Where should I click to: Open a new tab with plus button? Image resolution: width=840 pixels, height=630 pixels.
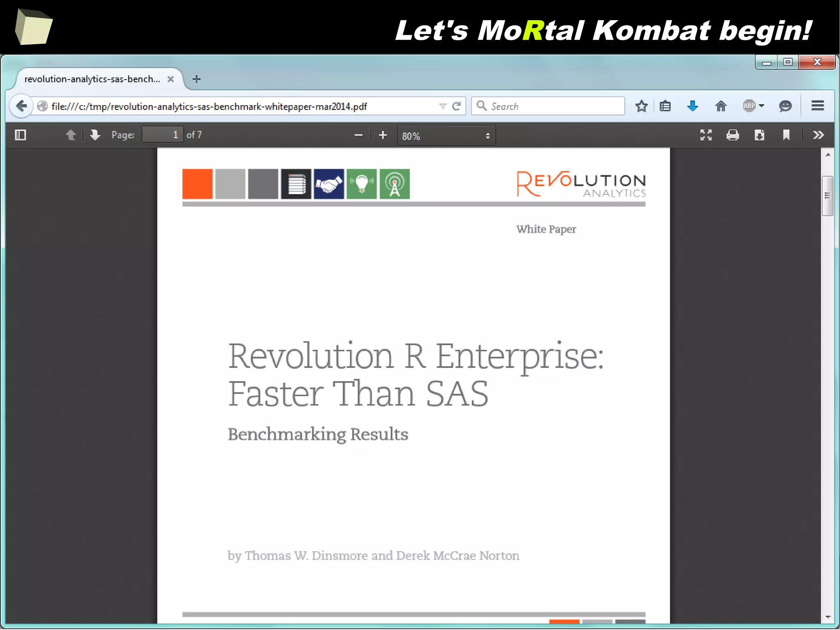pos(196,79)
